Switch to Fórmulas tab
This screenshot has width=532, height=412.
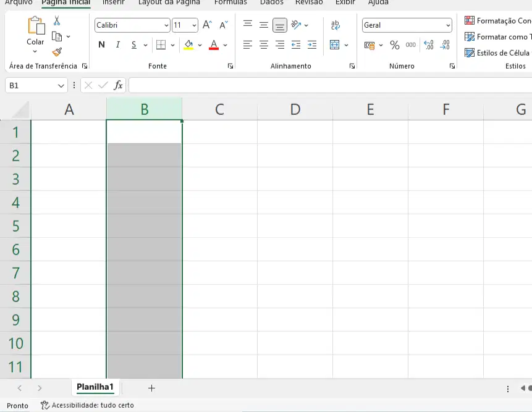coord(230,2)
